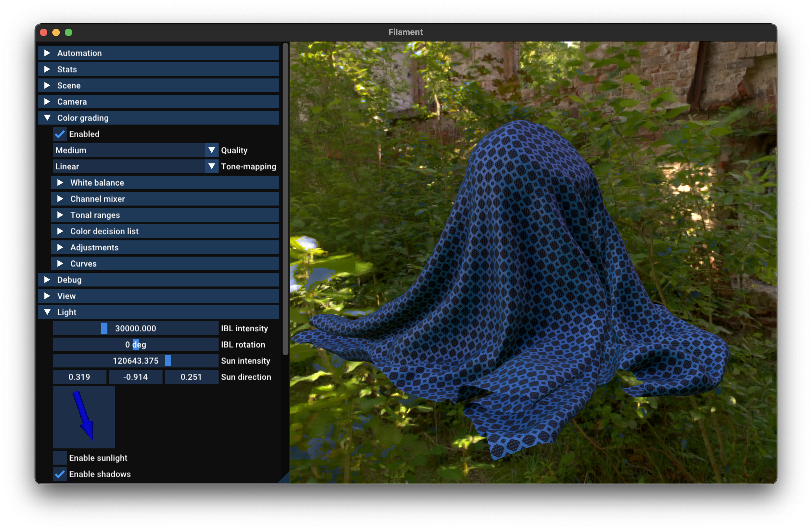Click the Stats header label
The image size is (812, 530).
coord(67,69)
